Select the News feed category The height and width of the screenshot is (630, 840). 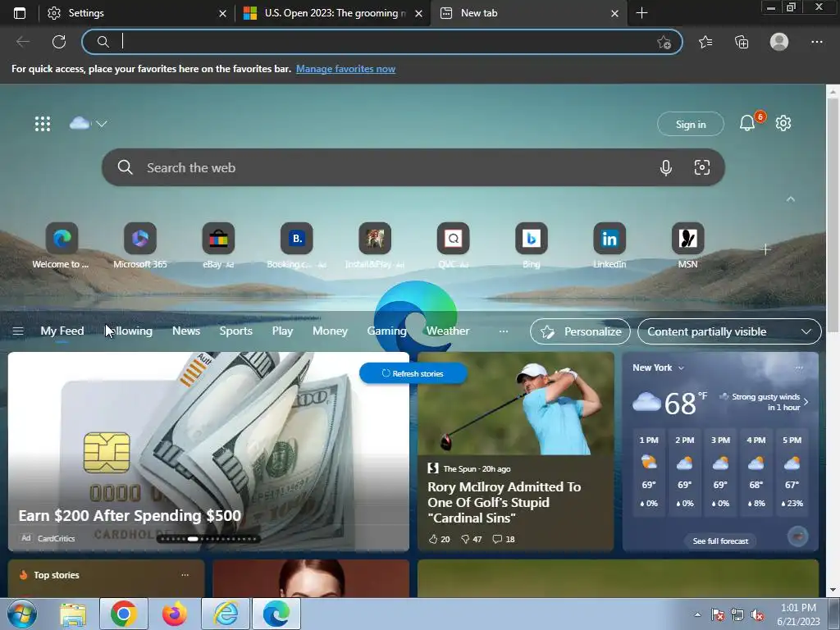click(186, 331)
